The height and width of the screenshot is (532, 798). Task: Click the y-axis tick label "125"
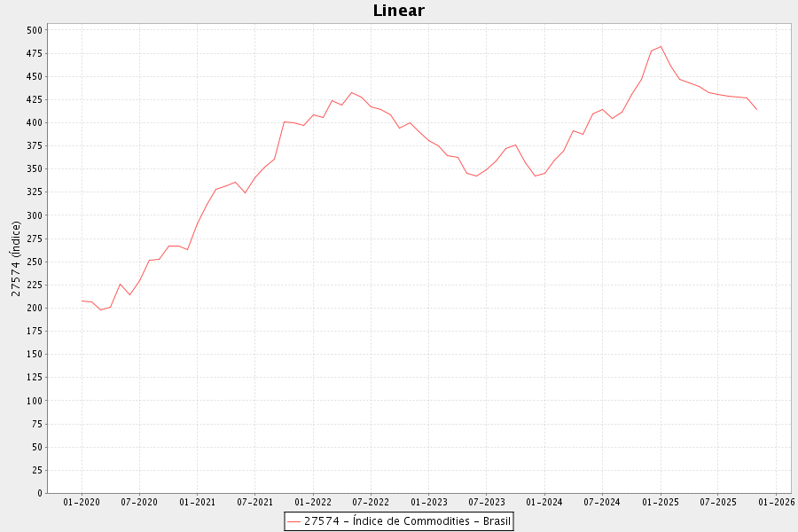click(x=34, y=378)
